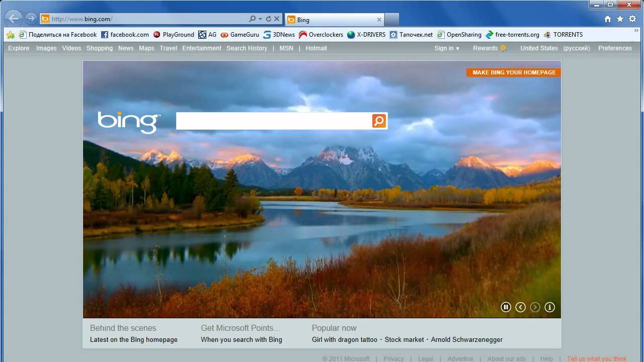The height and width of the screenshot is (362, 644).
Task: Open Поделиться на Facebook bookmark
Action: [58, 35]
